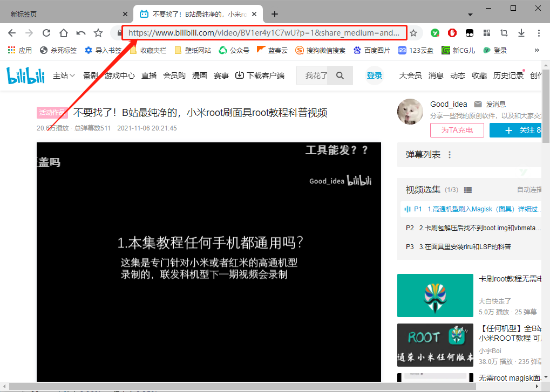Click the bilibili logo
The height and width of the screenshot is (392, 550).
pyautogui.click(x=25, y=75)
